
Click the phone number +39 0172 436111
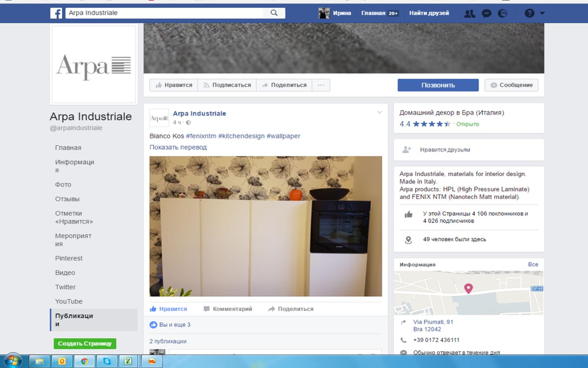point(436,340)
